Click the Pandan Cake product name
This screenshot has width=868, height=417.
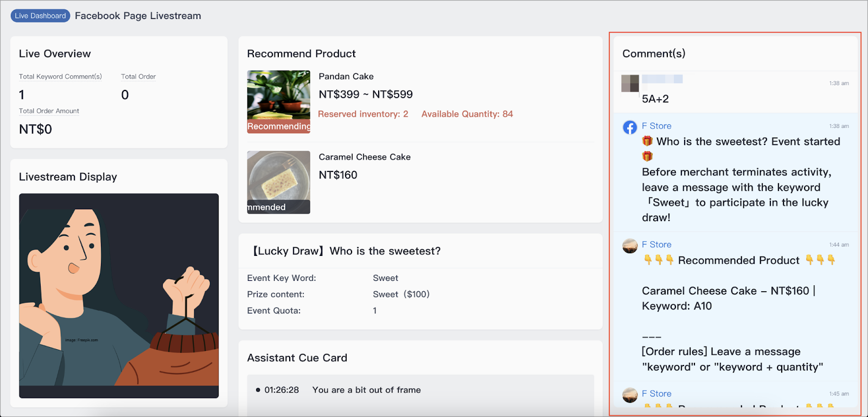click(x=346, y=76)
